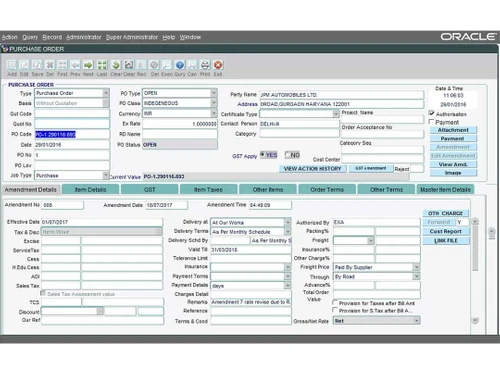Screen dimensions: 500x375
Task: Click the Edit record toolbar icon
Action: coord(24,65)
